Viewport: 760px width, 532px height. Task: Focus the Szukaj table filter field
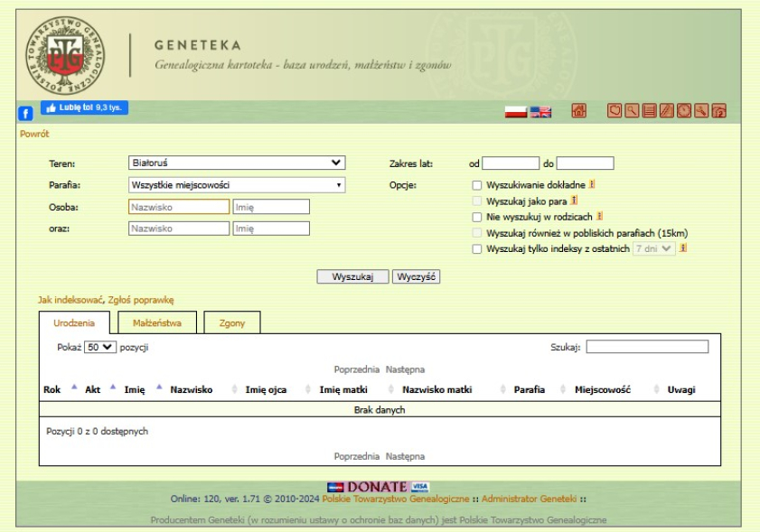647,347
